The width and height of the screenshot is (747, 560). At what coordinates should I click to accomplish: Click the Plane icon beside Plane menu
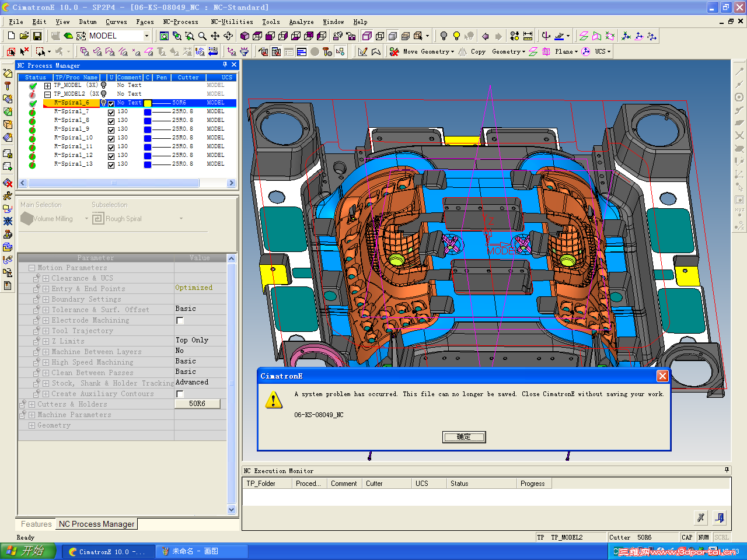[x=546, y=52]
